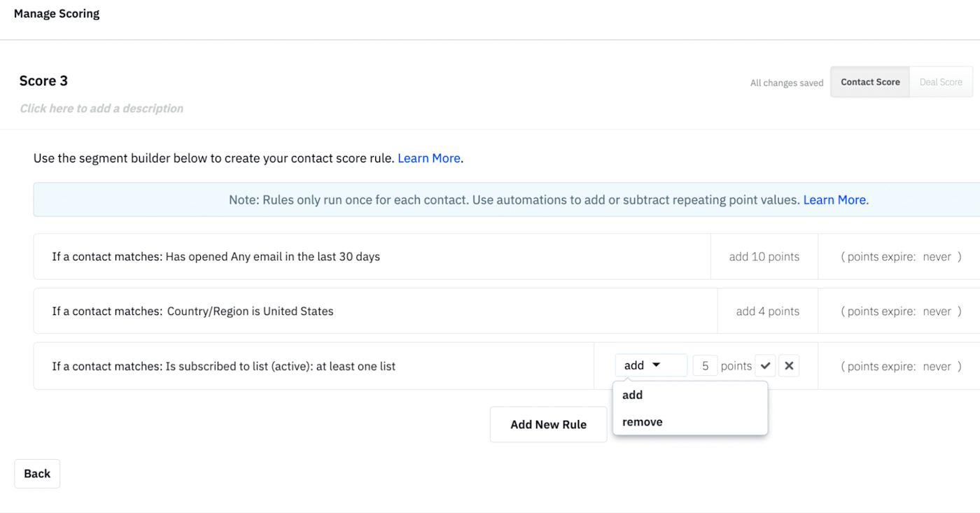Cancel rule edit with the X icon
The height and width of the screenshot is (513, 980).
click(x=789, y=365)
